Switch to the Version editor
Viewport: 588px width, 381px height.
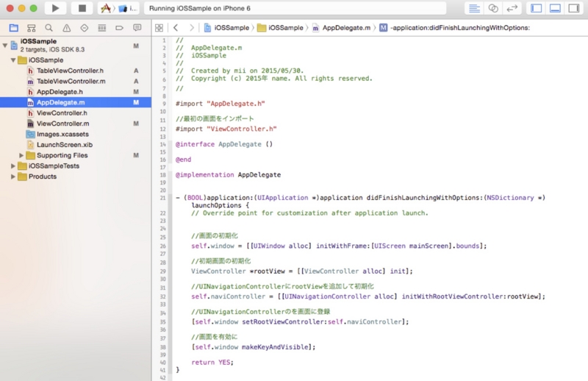click(x=512, y=8)
